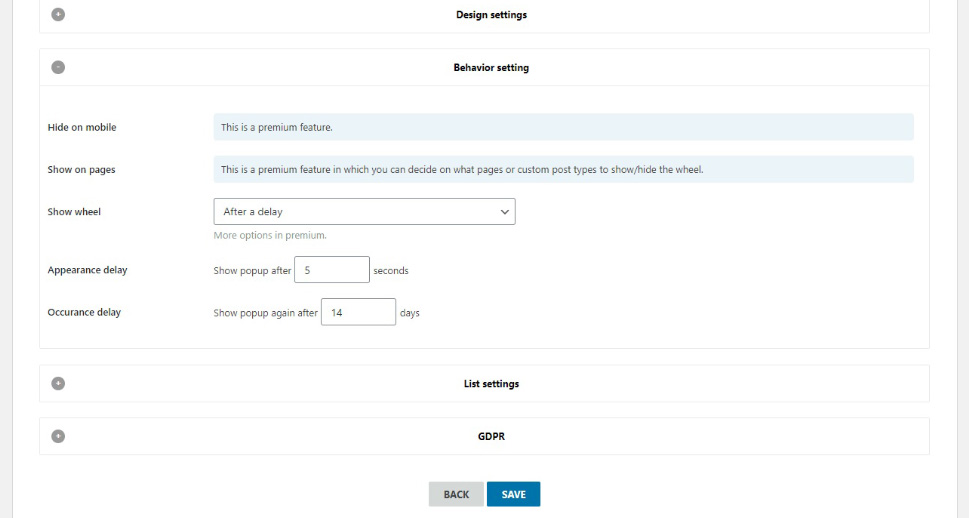Click the Show on pages premium notice

coord(564,169)
